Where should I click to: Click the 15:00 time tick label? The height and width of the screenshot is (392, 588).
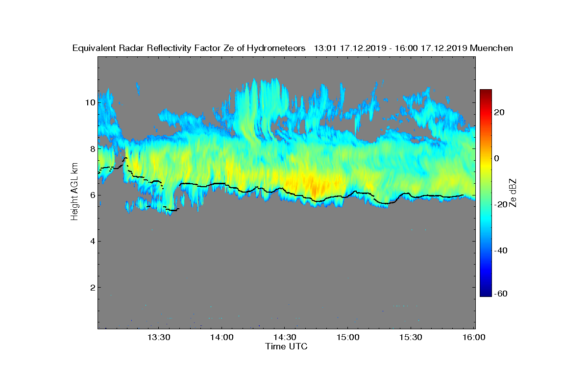tap(348, 337)
